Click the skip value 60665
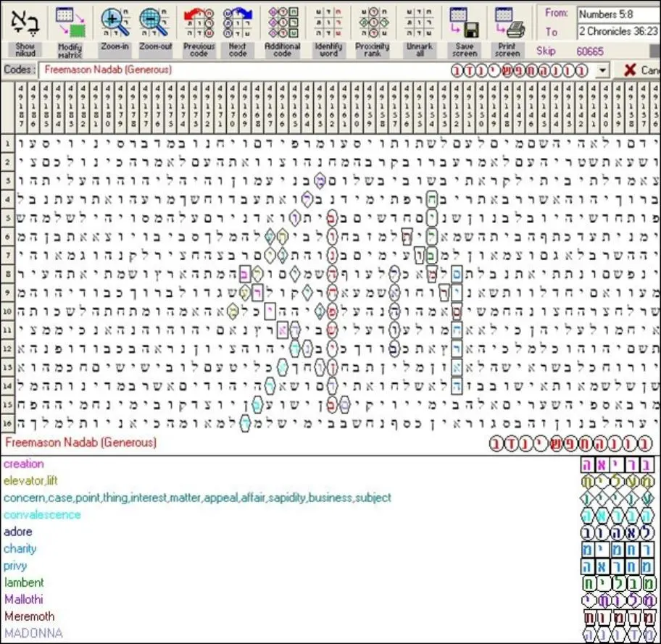 point(590,51)
